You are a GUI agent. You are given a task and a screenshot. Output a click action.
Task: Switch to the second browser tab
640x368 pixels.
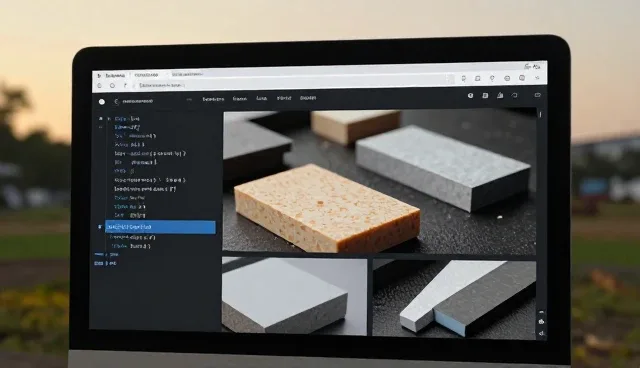(x=147, y=75)
